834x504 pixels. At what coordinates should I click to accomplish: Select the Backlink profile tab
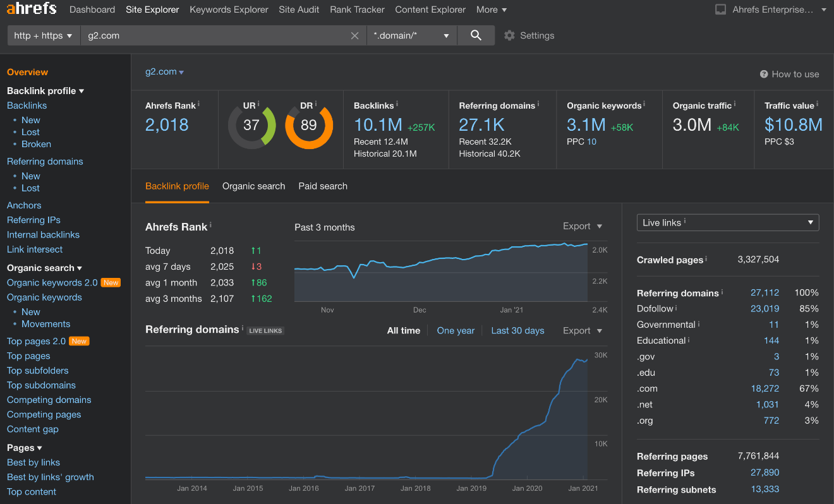[x=177, y=186]
